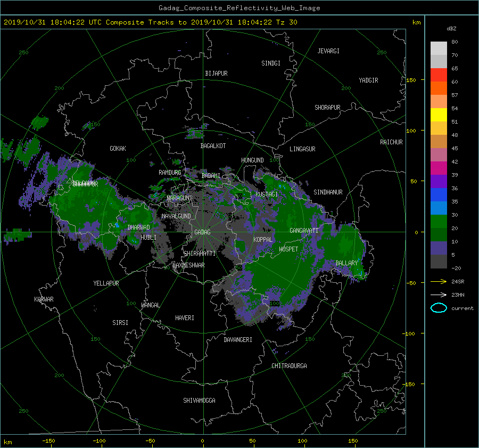This screenshot has width=479, height=448.
Task: Click the 'RAMDURG' city label
Action: tap(170, 173)
